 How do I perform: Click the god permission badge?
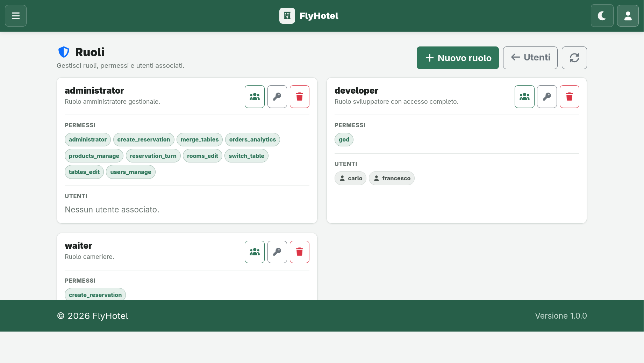(344, 140)
